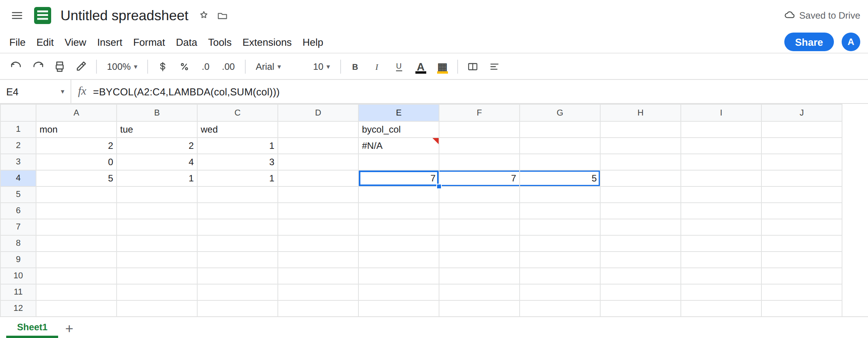Open the font size 10 dropdown
868x338 pixels.
(x=321, y=67)
